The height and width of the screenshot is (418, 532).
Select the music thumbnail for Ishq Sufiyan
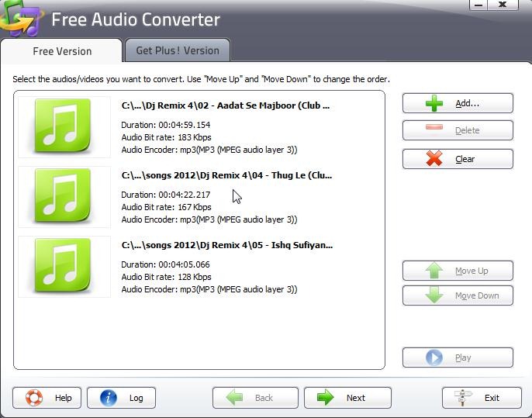(x=63, y=266)
